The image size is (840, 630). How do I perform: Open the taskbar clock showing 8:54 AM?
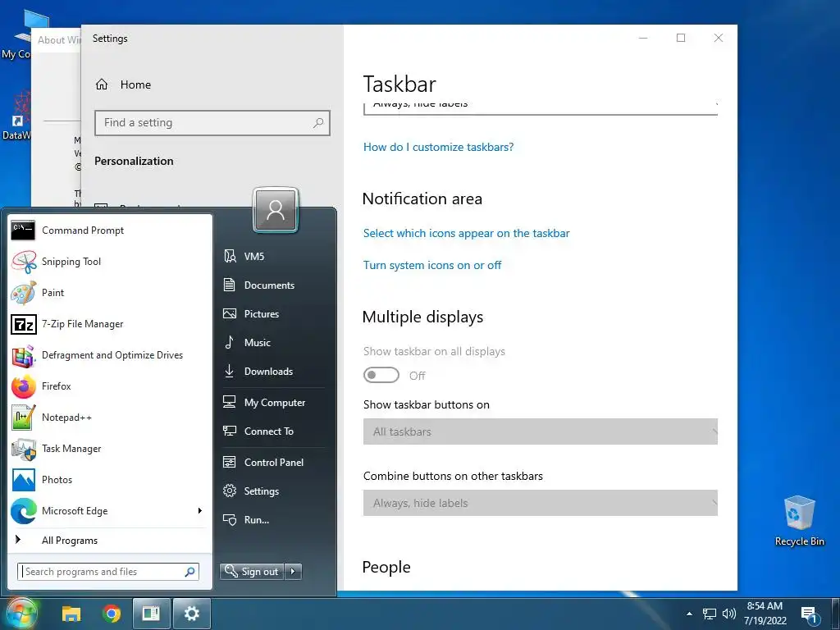pyautogui.click(x=765, y=614)
